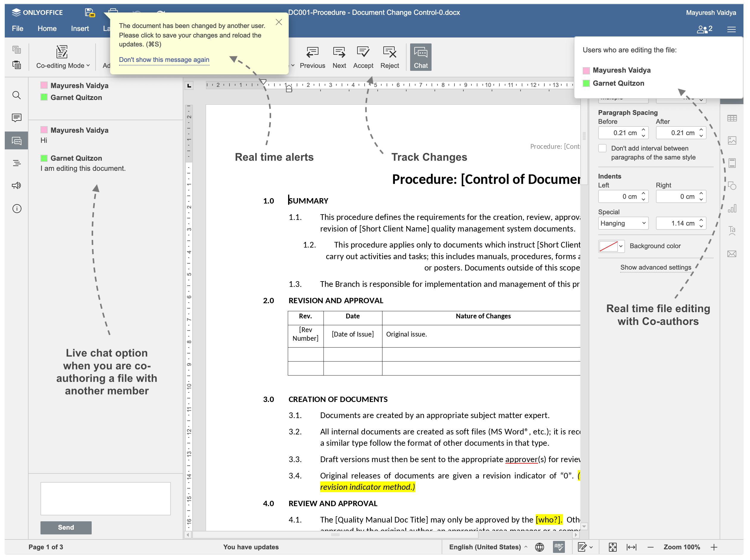The width and height of the screenshot is (750, 560).
Task: Toggle spell checking in status bar
Action: coord(559,547)
